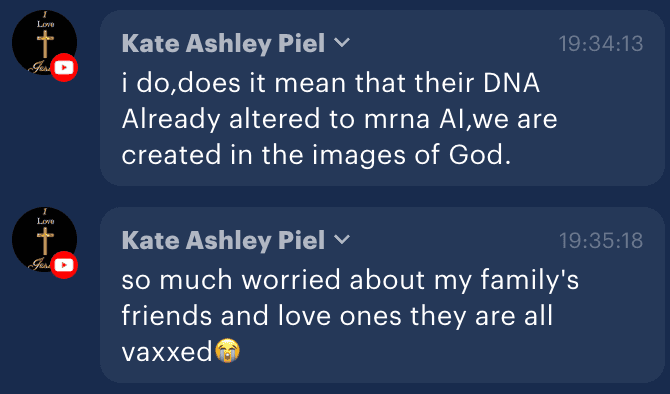Select the line 'i do,does it mean that their DNA'
The image size is (670, 394).
[x=331, y=82]
